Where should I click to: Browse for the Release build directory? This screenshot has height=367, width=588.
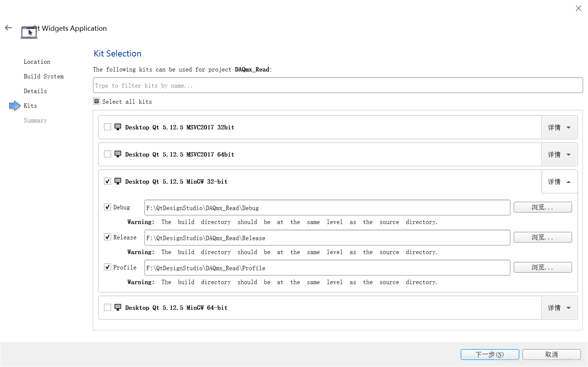click(542, 237)
